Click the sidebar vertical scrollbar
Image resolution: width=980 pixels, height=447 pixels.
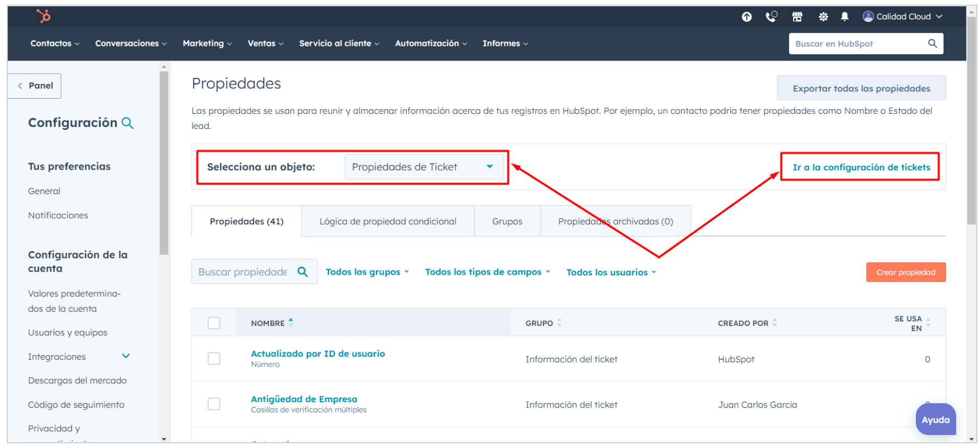tap(164, 163)
